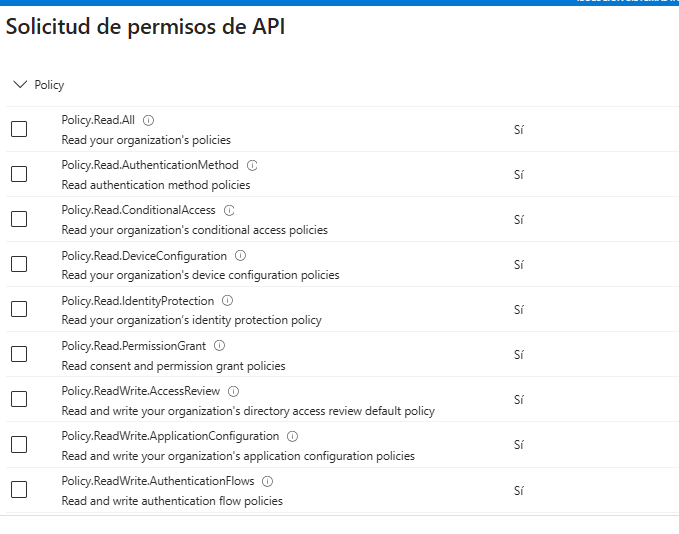The image size is (679, 534).
Task: Click 'identity protection policy' description text
Action: pos(257,320)
